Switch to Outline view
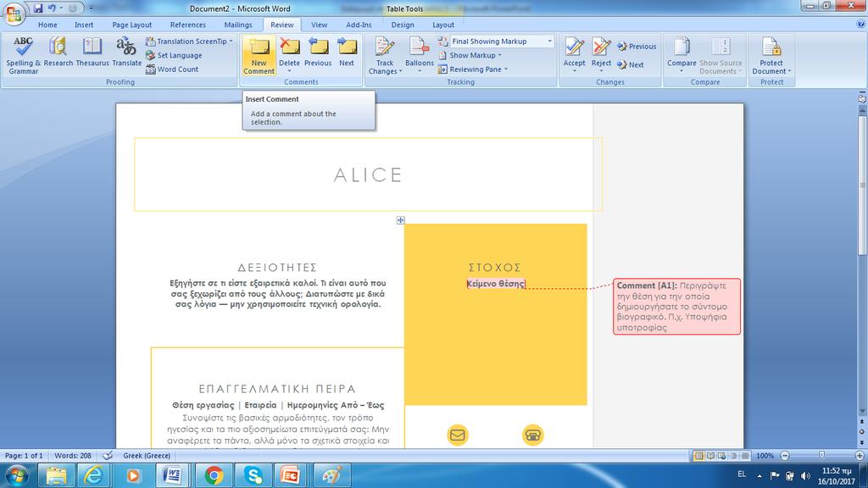This screenshot has height=488, width=868. pos(733,456)
